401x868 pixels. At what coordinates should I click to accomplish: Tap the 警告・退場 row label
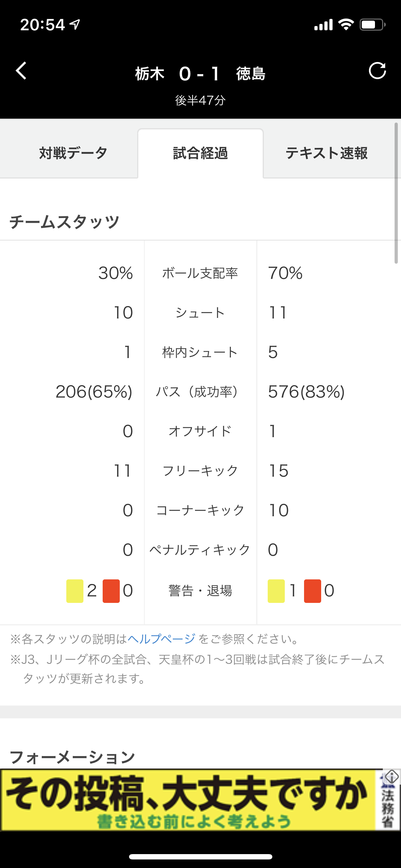(200, 591)
